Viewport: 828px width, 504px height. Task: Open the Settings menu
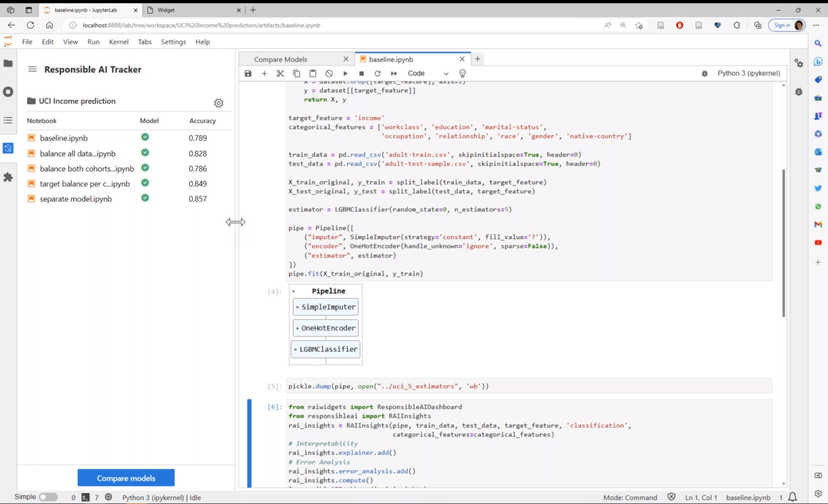point(173,42)
